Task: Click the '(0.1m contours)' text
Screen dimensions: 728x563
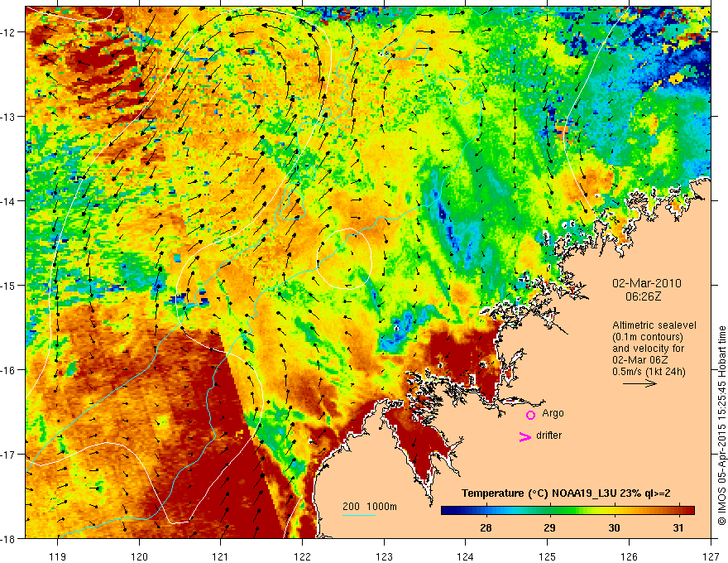Action: click(648, 337)
